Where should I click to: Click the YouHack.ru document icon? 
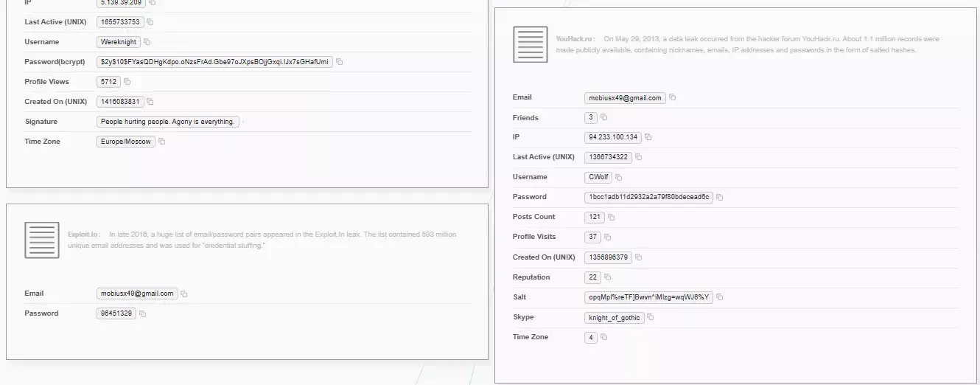coord(531,44)
